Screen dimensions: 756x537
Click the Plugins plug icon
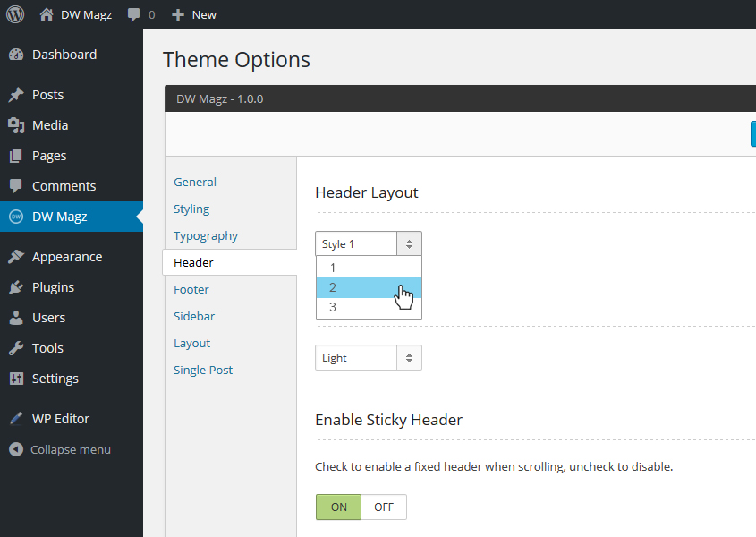[16, 287]
